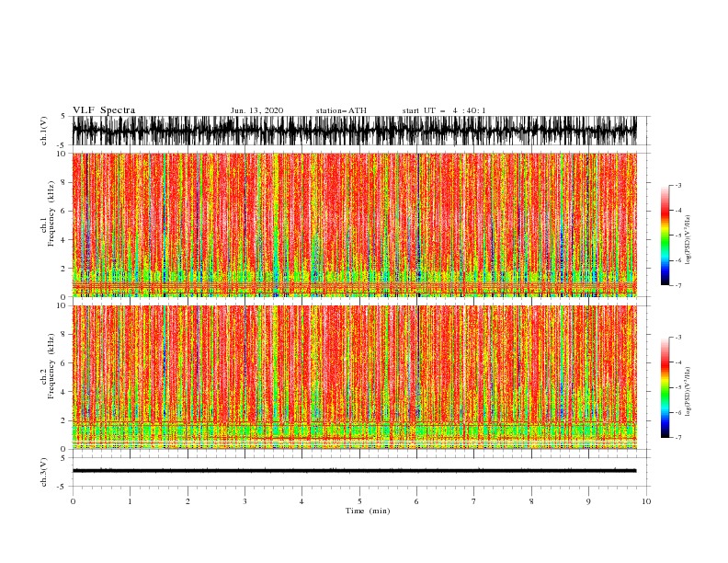
Task: Click time axis tick label '9'
Action: 588,501
